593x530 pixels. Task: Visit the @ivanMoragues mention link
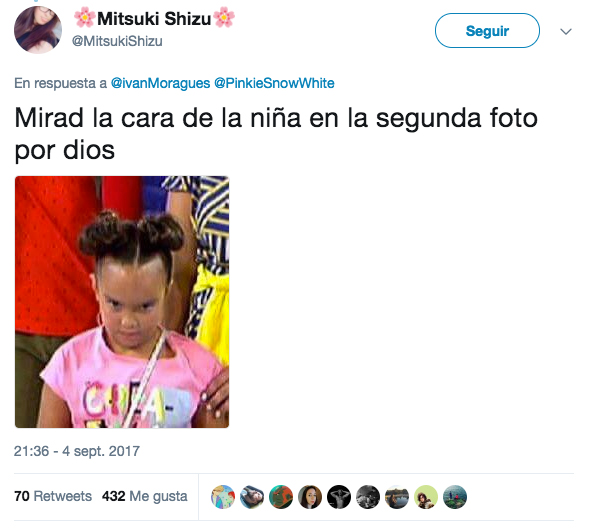tap(160, 83)
